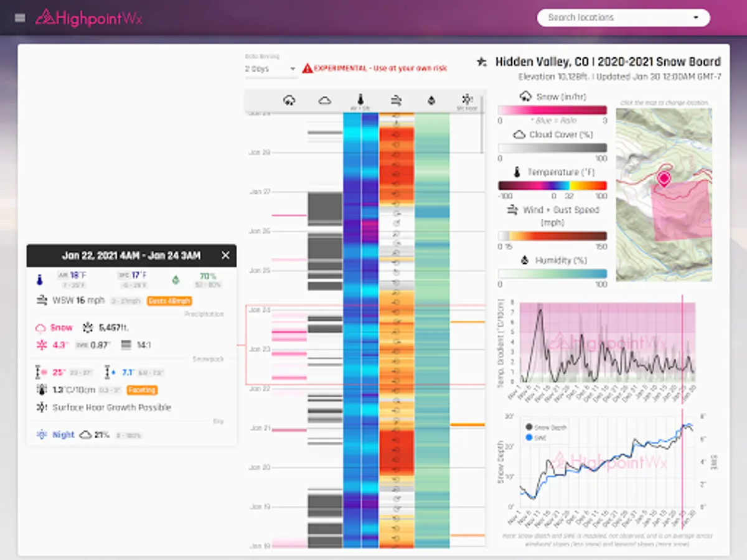Select the wind column header icon
747x560 pixels.
[396, 100]
